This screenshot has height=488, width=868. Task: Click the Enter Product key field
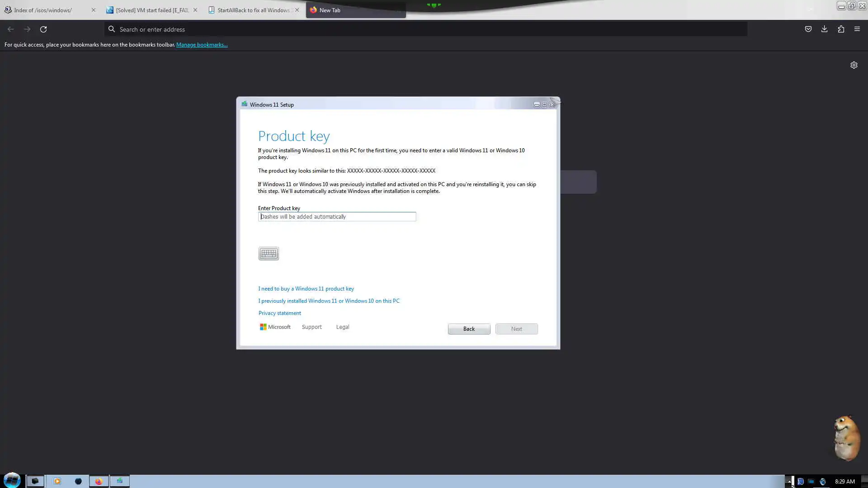[337, 217]
